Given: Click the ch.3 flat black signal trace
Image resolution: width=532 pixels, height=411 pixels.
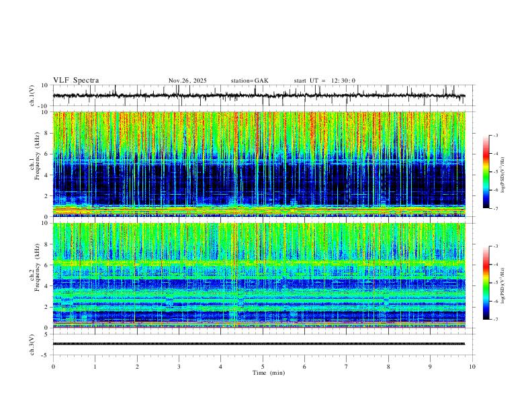Looking at the screenshot, I should coord(259,344).
